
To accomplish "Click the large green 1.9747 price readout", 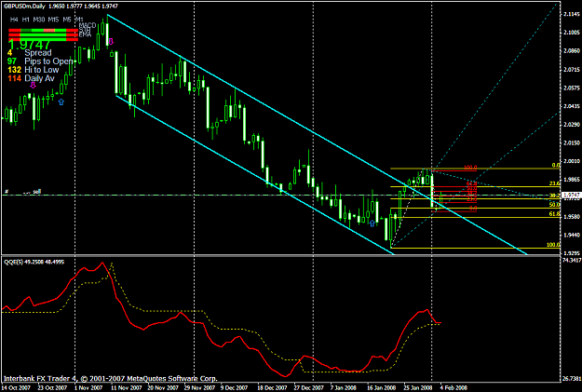I will (x=29, y=45).
